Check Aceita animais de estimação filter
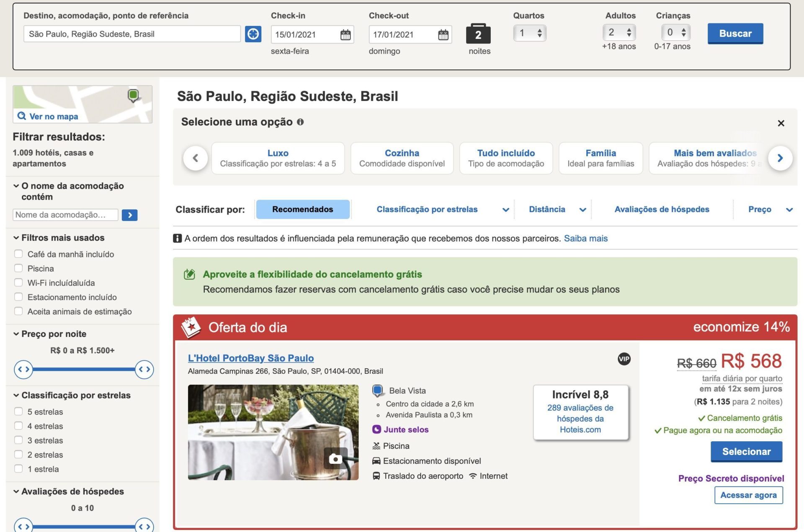 (18, 311)
